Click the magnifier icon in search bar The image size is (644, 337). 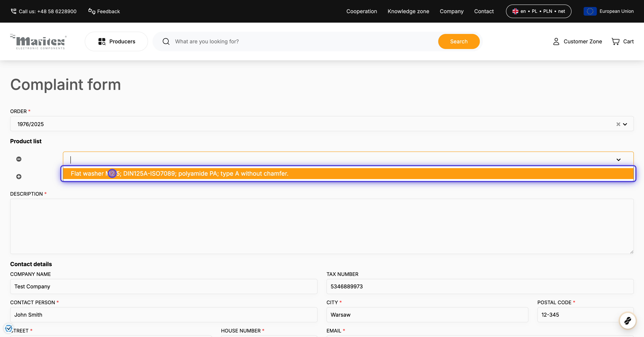point(166,41)
